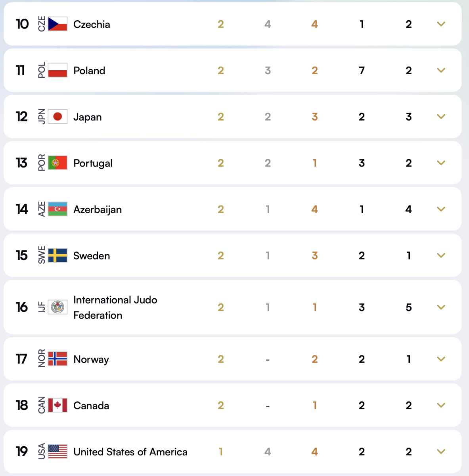Open the Sweden row dropdown arrow

tap(440, 255)
